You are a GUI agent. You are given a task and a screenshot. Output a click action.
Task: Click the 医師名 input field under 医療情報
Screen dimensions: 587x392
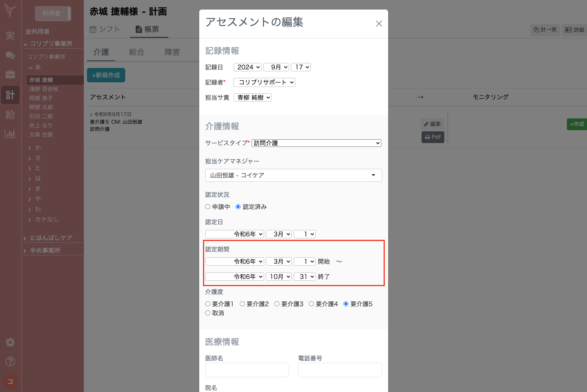pyautogui.click(x=247, y=370)
